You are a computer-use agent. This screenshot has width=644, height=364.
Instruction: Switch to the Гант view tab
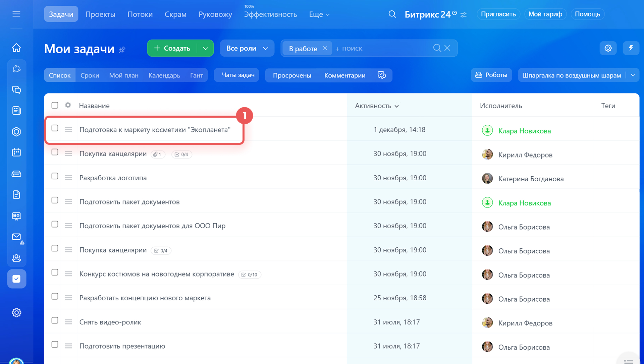197,75
